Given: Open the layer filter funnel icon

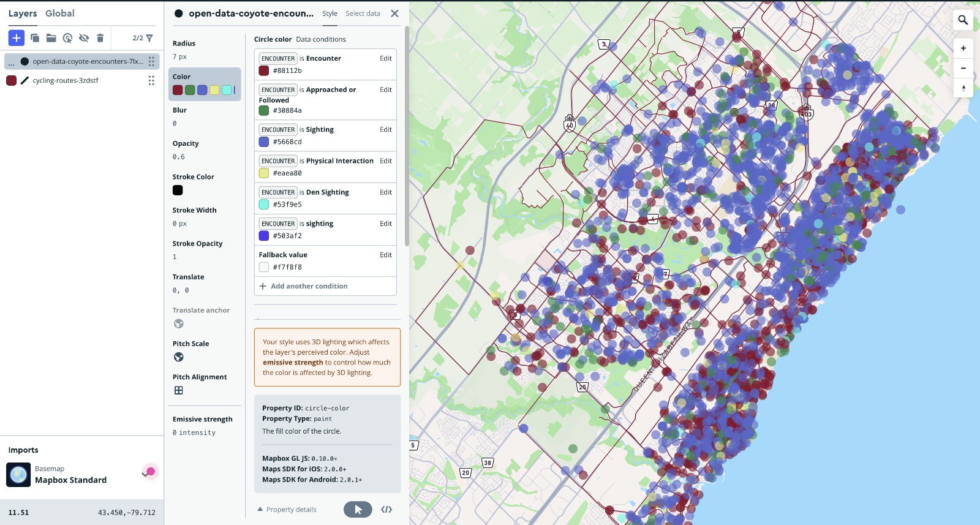Looking at the screenshot, I should pos(149,38).
